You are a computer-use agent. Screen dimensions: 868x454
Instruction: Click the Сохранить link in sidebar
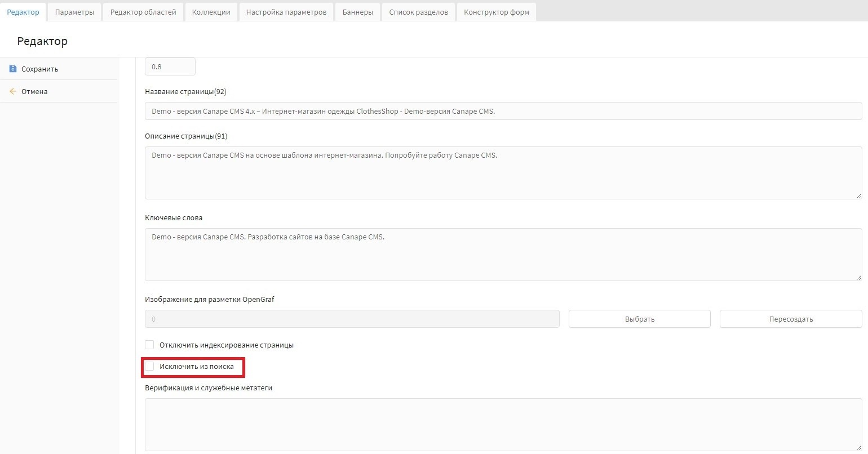[39, 69]
